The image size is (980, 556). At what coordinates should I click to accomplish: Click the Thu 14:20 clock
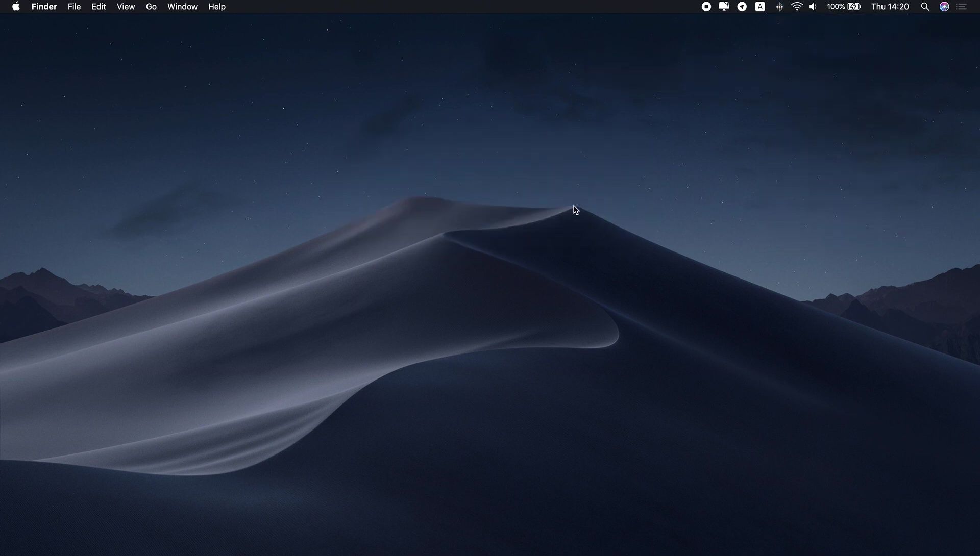(890, 7)
